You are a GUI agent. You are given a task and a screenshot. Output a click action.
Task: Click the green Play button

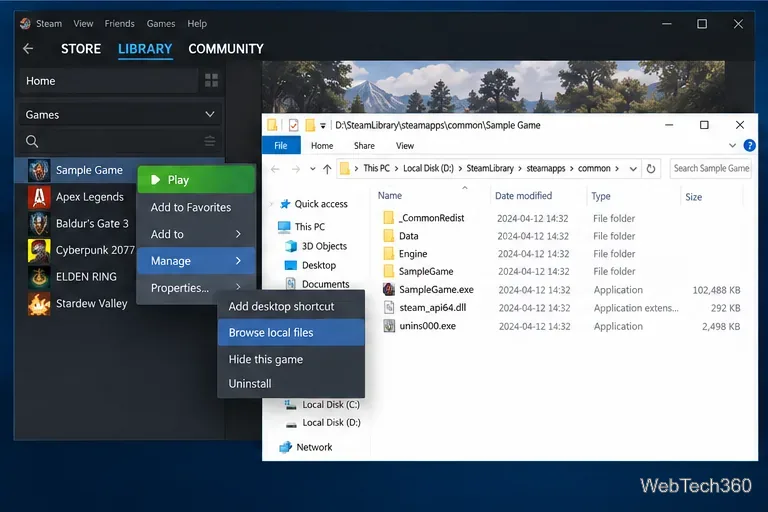point(196,180)
